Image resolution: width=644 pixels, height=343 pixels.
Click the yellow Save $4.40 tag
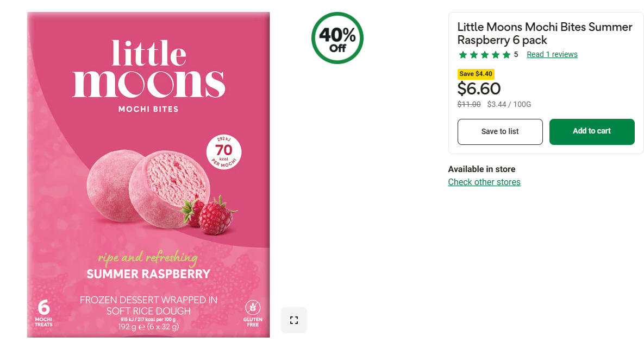(476, 74)
